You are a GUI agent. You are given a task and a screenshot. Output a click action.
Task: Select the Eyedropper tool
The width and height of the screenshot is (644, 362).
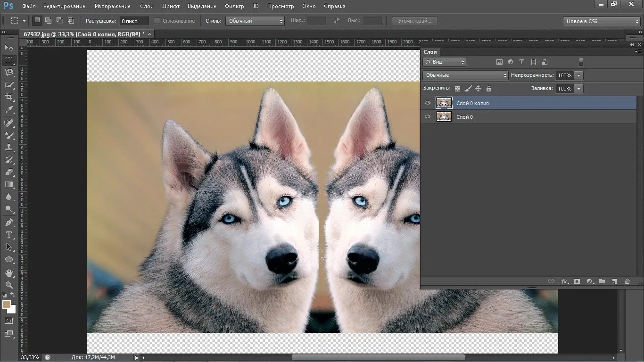coord(9,109)
